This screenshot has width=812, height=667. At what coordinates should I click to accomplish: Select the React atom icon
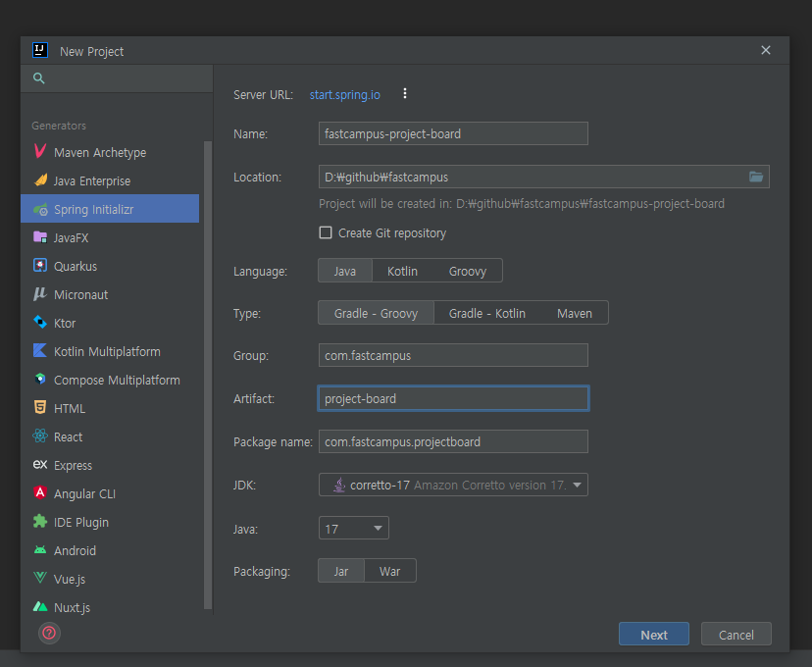(40, 436)
